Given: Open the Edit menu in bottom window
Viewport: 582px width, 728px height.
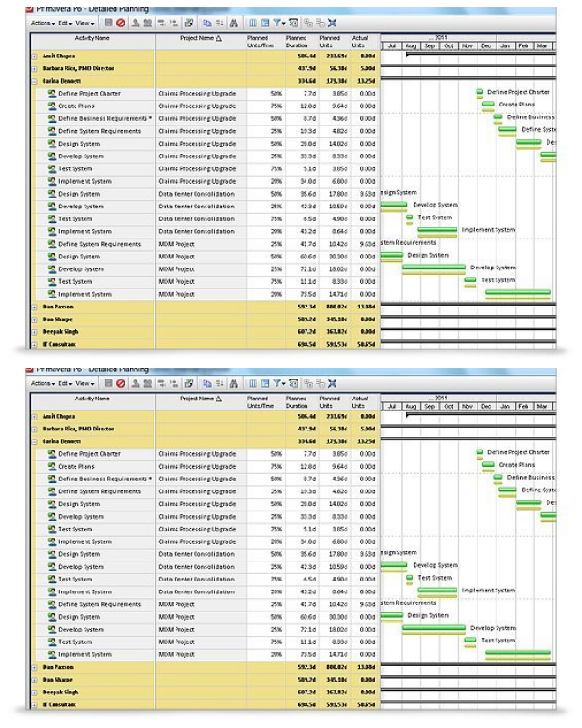Looking at the screenshot, I should click(x=65, y=383).
